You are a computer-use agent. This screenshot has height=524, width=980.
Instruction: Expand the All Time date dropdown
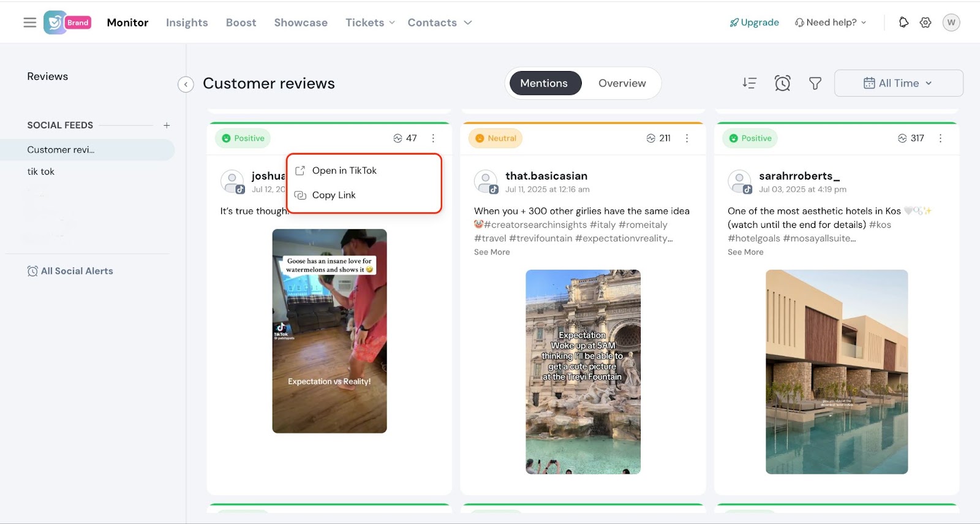(898, 83)
